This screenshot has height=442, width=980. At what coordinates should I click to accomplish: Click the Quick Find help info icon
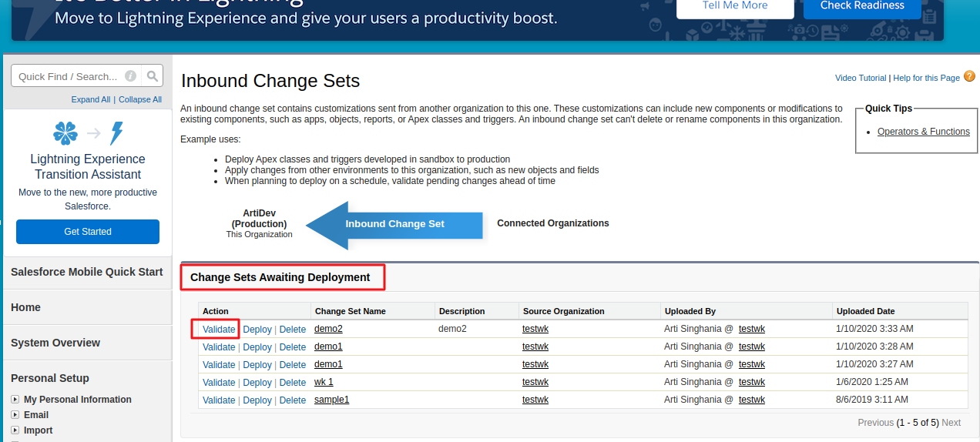pyautogui.click(x=131, y=76)
